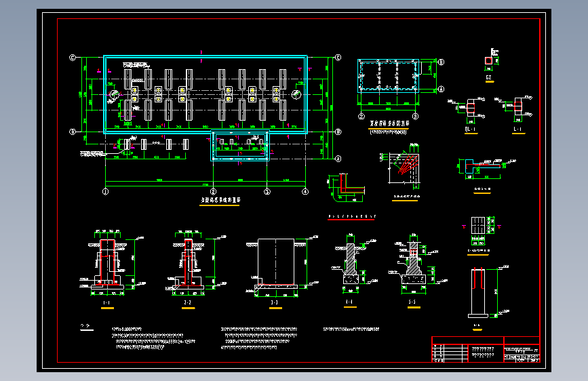Select axis bubble 2 under small roof plan
Image resolution: width=588 pixels, height=381 pixels.
pyautogui.click(x=361, y=116)
